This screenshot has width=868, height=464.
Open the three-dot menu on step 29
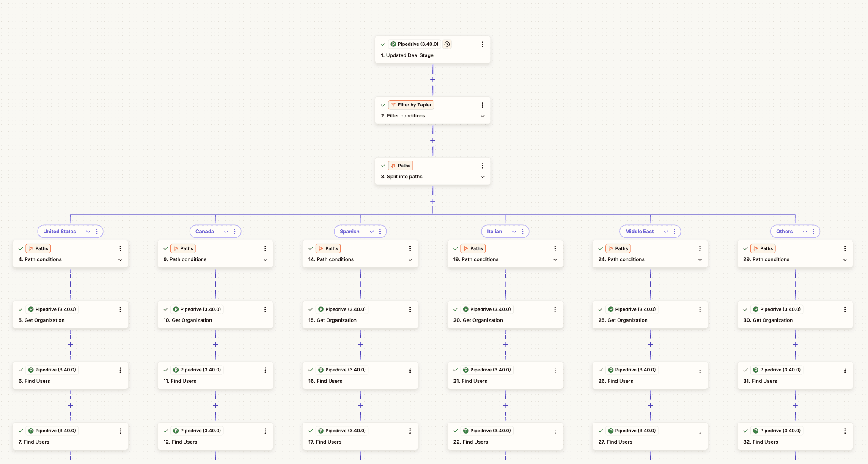tap(845, 248)
